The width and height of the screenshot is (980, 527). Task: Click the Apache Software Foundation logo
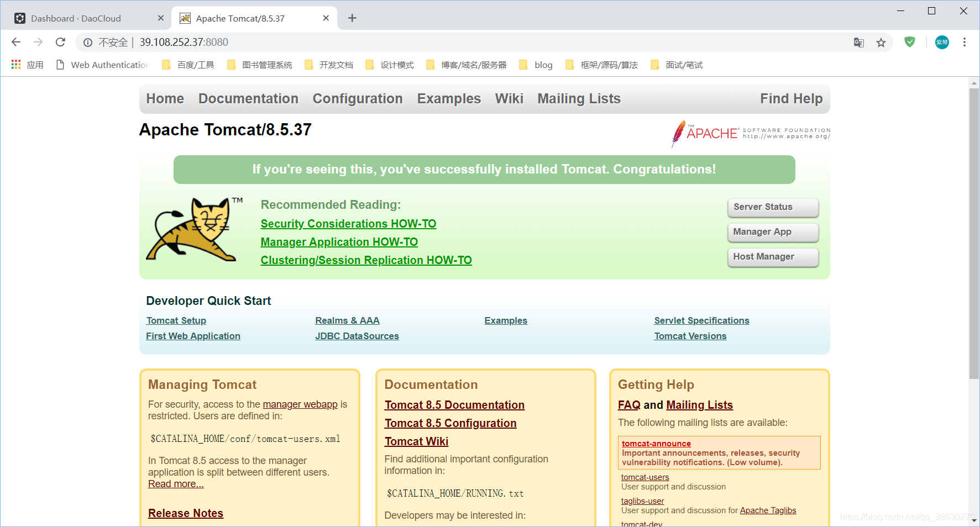pos(751,134)
